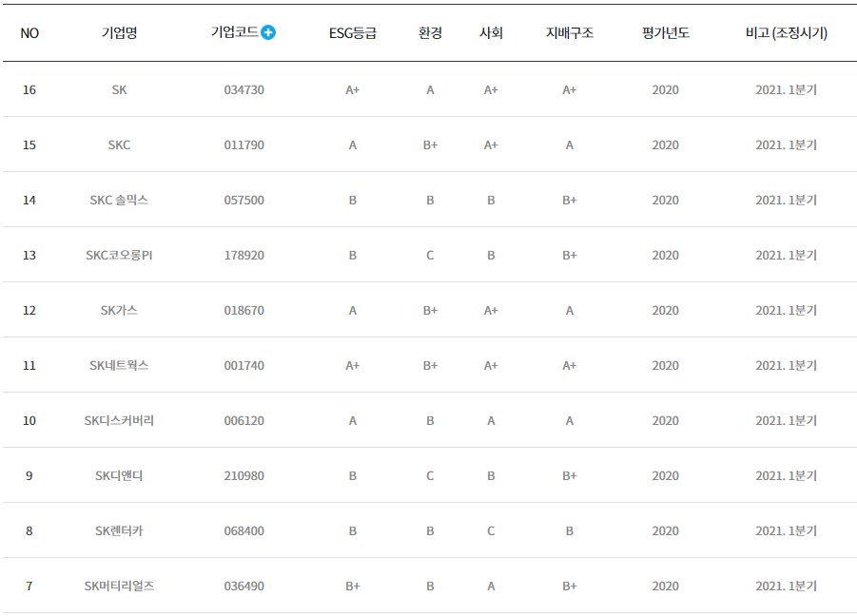The image size is (857, 616).
Task: Click the ESG grade A+ in the SK네트웍스 row
Action: [353, 365]
